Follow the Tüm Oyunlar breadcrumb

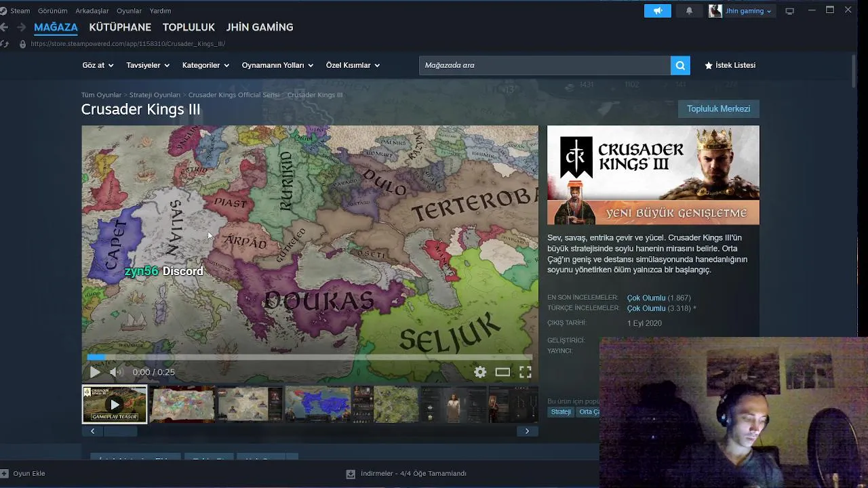point(102,95)
